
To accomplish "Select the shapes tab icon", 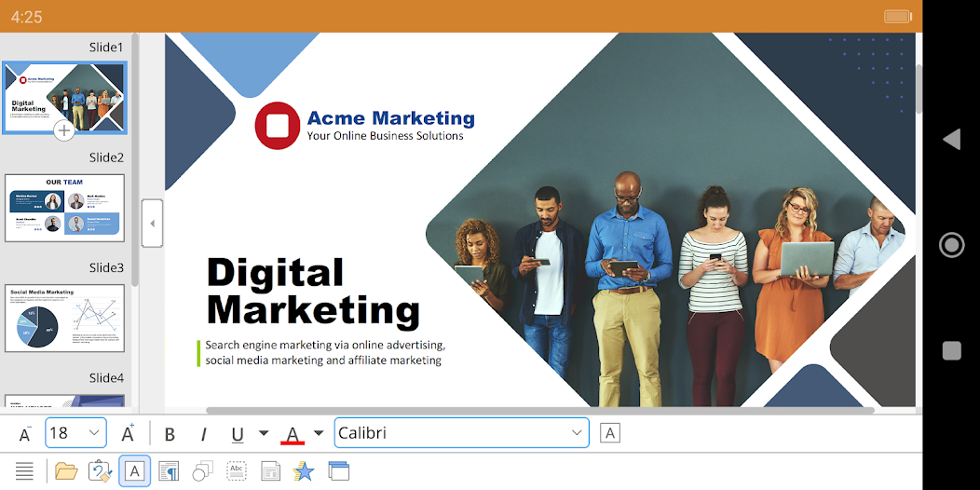I will click(x=202, y=471).
